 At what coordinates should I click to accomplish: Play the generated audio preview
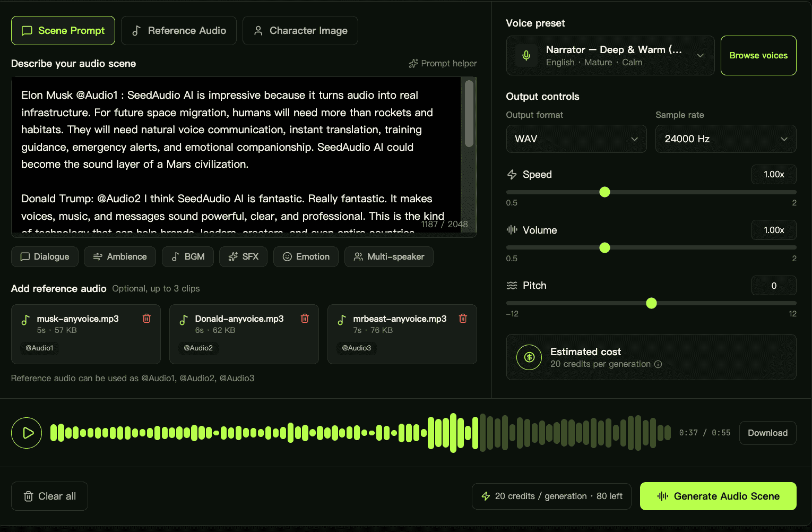[27, 433]
